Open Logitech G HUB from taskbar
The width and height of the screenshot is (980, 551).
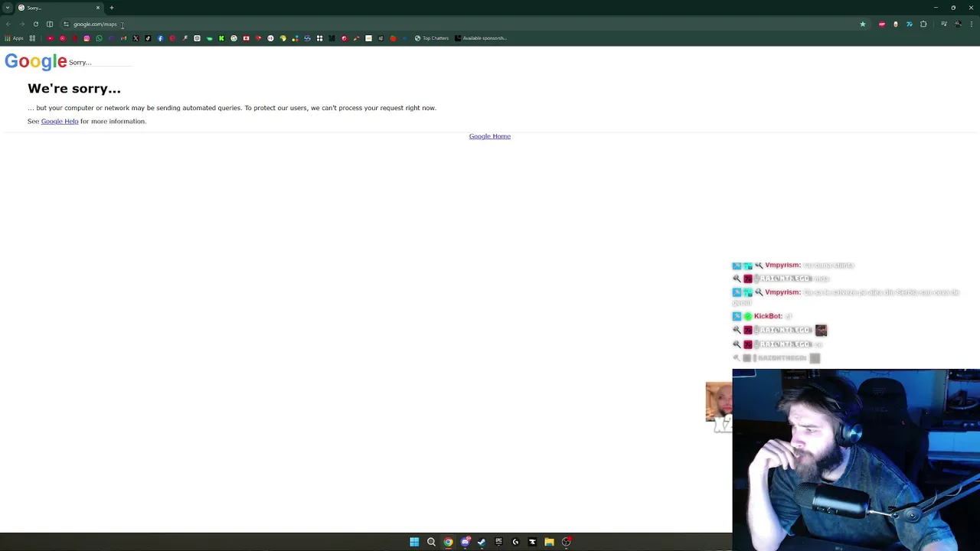[x=515, y=542]
